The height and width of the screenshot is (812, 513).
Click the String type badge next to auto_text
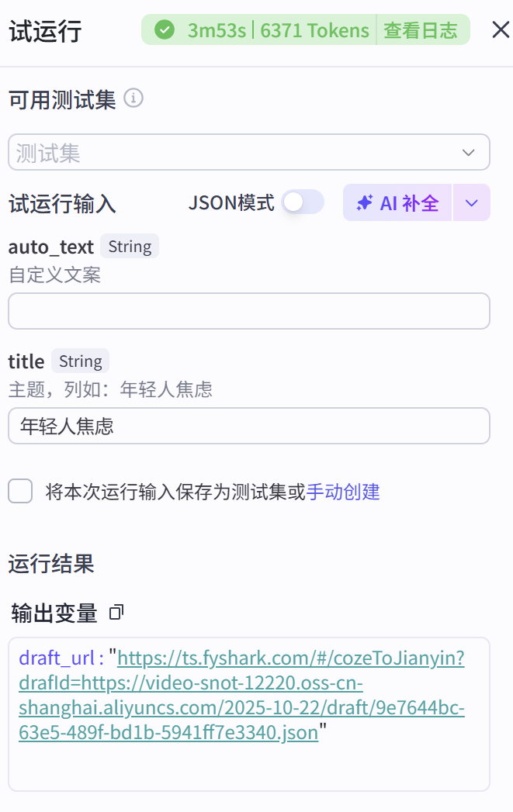click(129, 246)
